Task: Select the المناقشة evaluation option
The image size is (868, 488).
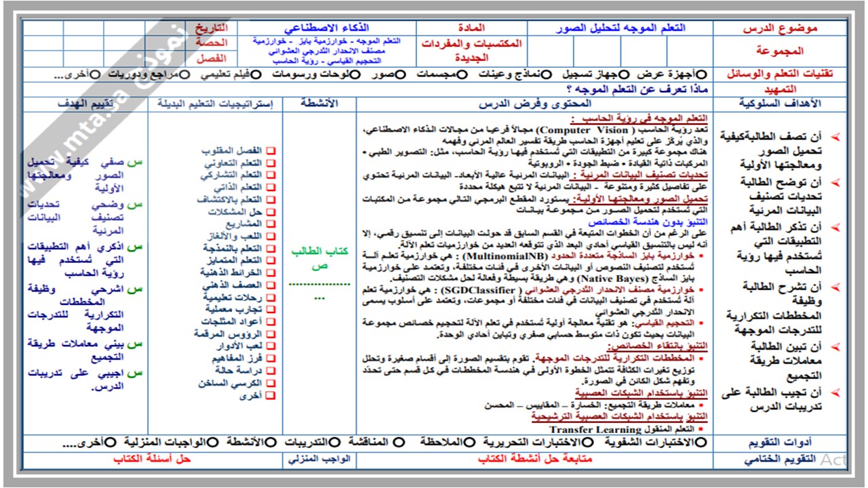Action: pyautogui.click(x=397, y=442)
